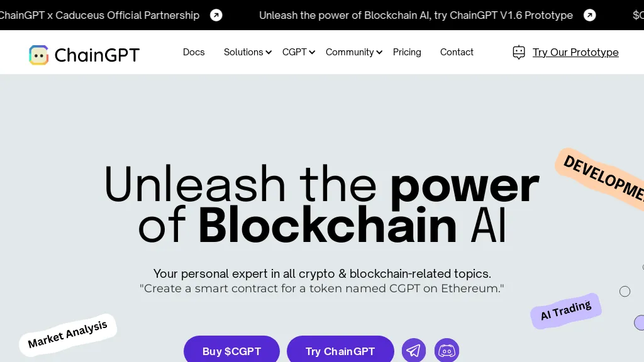
Task: Click the arrow icon after the V1.6 announcement
Action: point(589,15)
